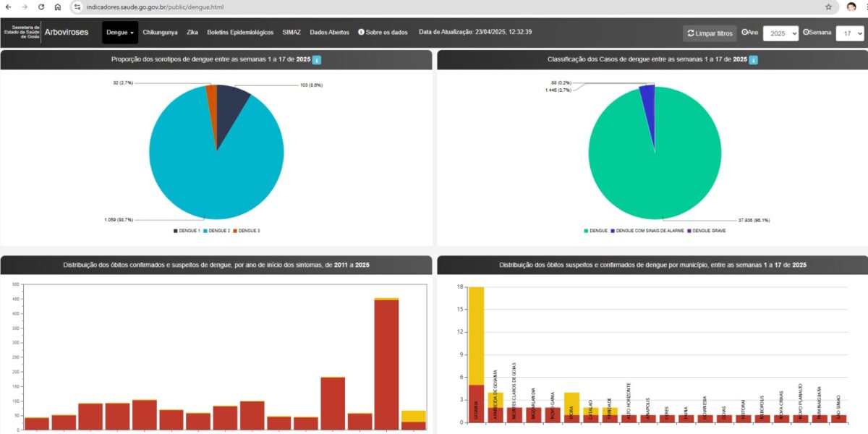Go to the Chikungunya page
The height and width of the screenshot is (434, 868).
(x=160, y=33)
